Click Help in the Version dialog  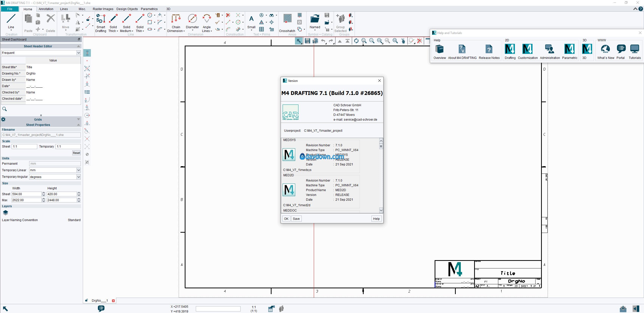coord(376,219)
